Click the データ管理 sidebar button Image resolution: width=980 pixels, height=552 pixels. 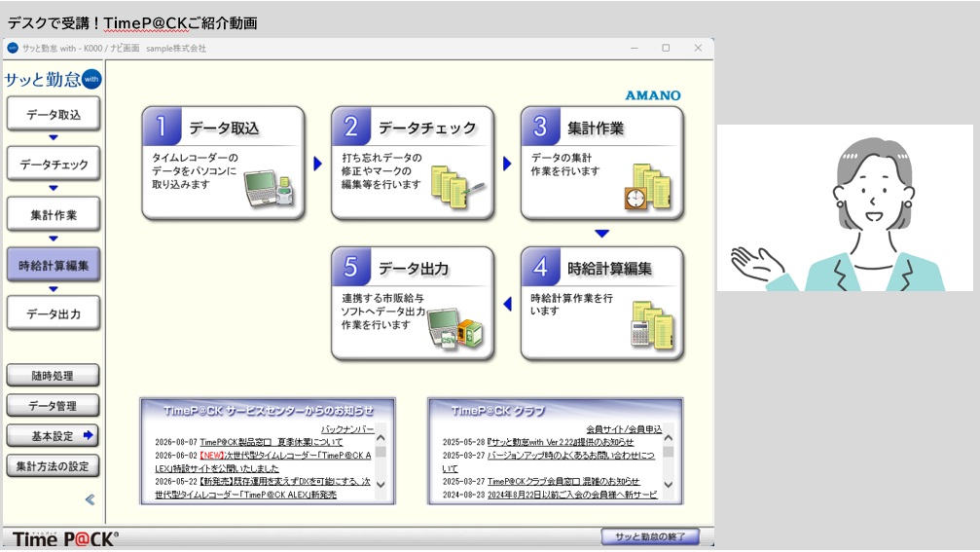(x=53, y=406)
